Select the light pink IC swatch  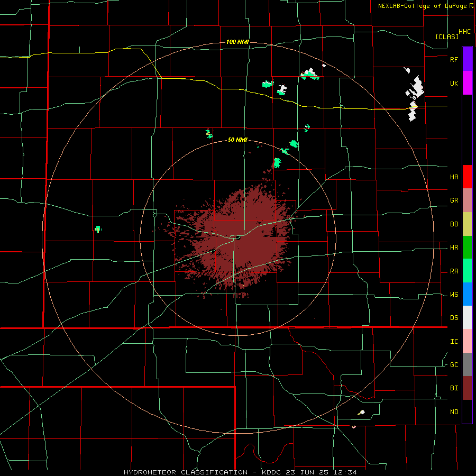tap(467, 341)
